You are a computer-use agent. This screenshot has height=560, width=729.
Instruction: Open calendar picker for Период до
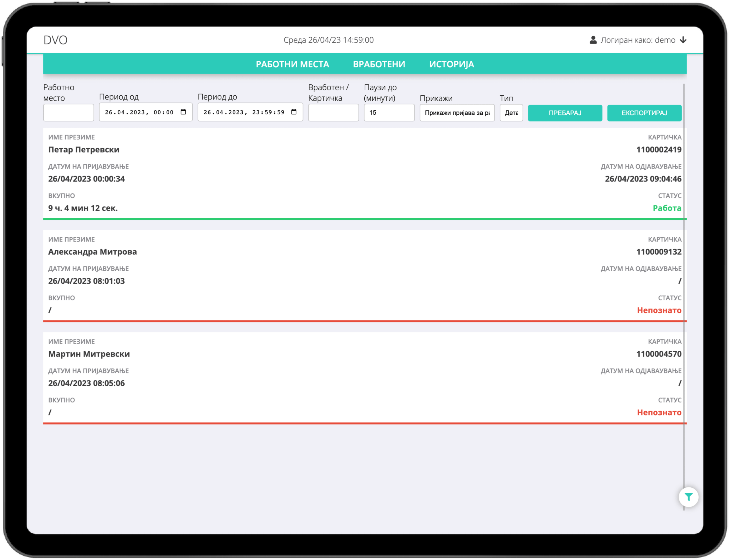point(294,112)
